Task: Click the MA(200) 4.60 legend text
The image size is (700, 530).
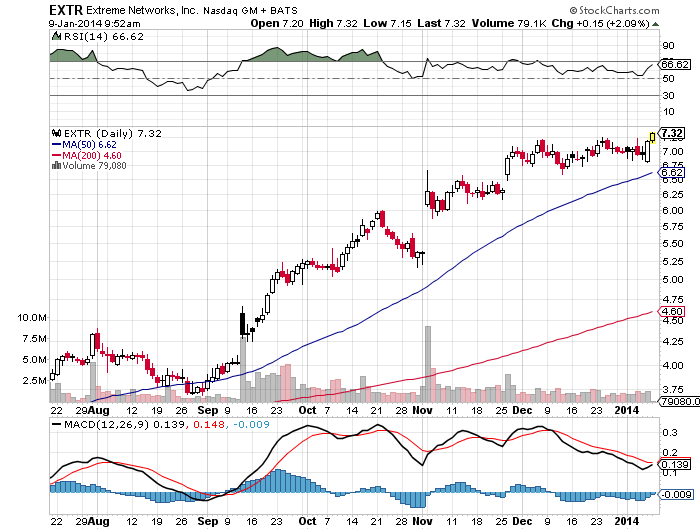Action: pos(92,155)
